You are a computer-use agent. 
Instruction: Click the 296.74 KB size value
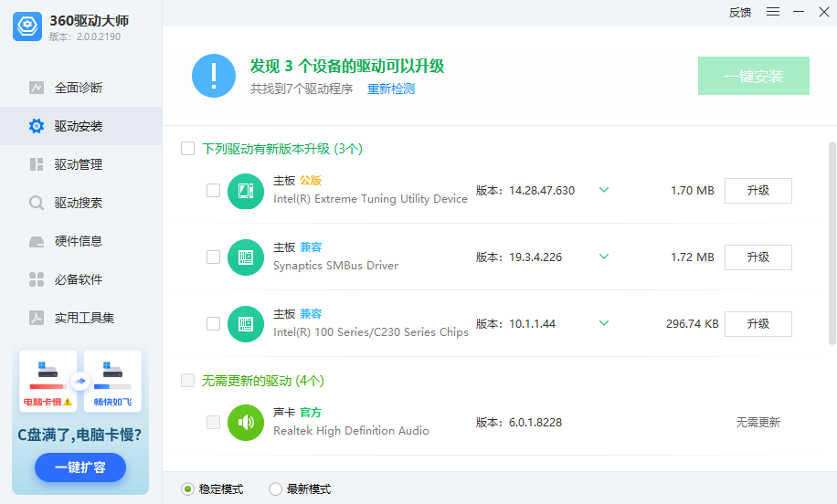click(x=693, y=324)
